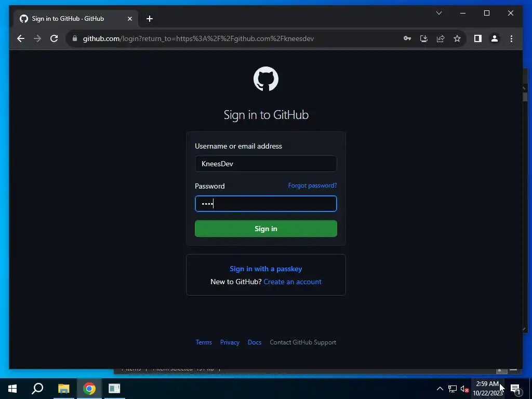
Task: Open File Explorer from the taskbar
Action: coord(63,389)
